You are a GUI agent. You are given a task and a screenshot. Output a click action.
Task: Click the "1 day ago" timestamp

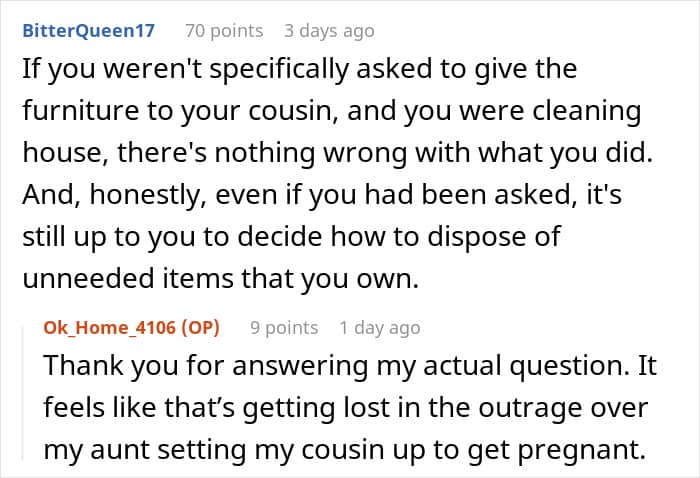(x=380, y=327)
